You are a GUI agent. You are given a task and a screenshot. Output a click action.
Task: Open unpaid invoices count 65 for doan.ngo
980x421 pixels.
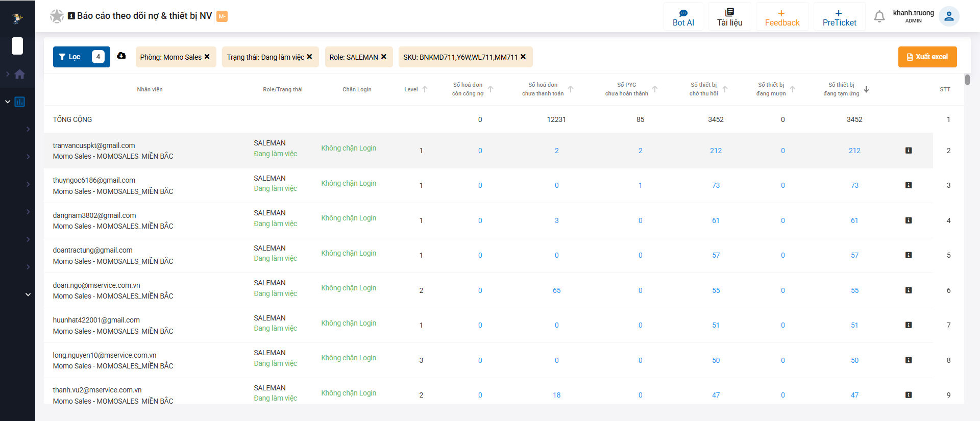pyautogui.click(x=556, y=290)
